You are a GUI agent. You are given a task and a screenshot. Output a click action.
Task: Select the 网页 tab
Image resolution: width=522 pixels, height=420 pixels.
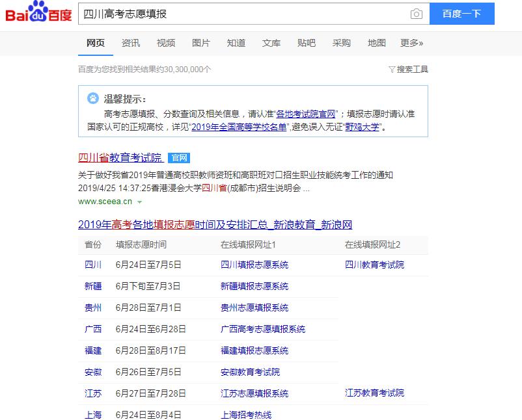96,43
